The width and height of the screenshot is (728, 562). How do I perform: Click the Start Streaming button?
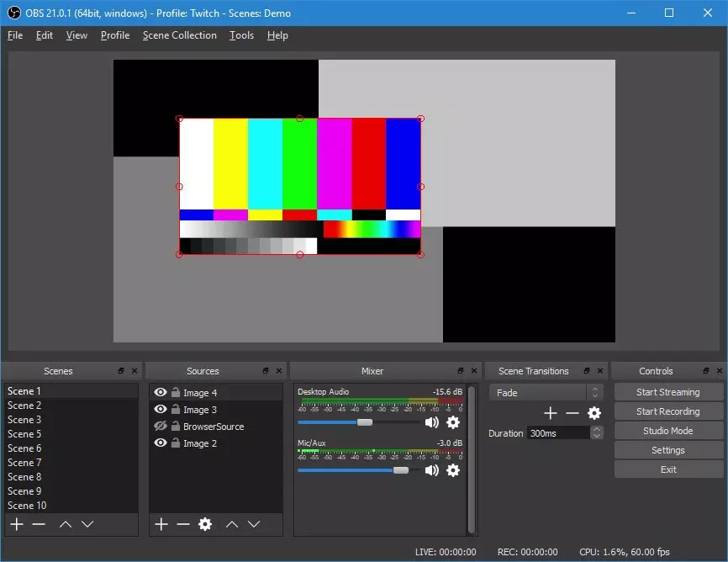(668, 391)
